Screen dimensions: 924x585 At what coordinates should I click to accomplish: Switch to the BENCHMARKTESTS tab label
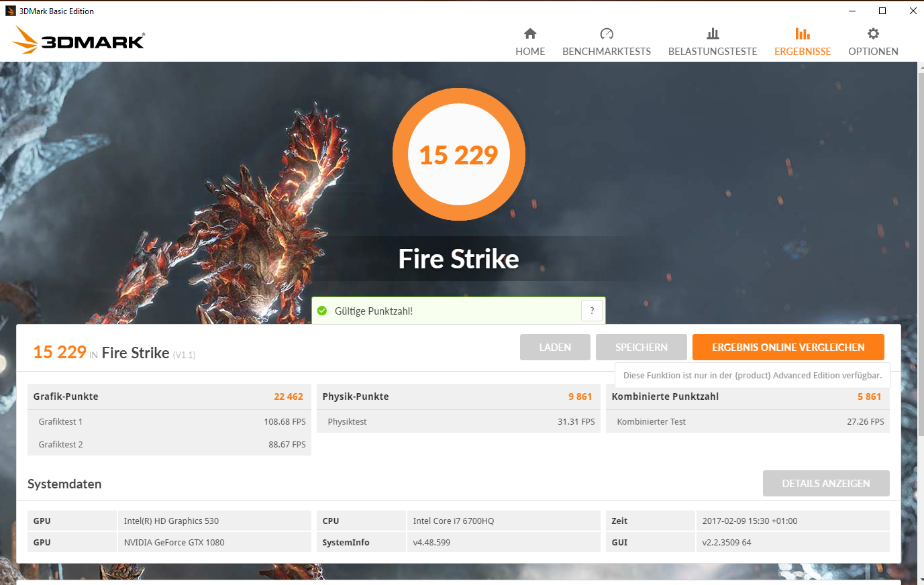607,52
